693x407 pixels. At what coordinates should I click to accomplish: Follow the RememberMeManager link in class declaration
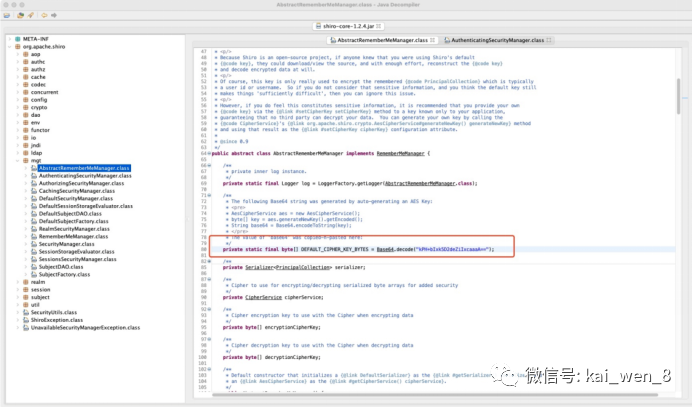pyautogui.click(x=400, y=153)
